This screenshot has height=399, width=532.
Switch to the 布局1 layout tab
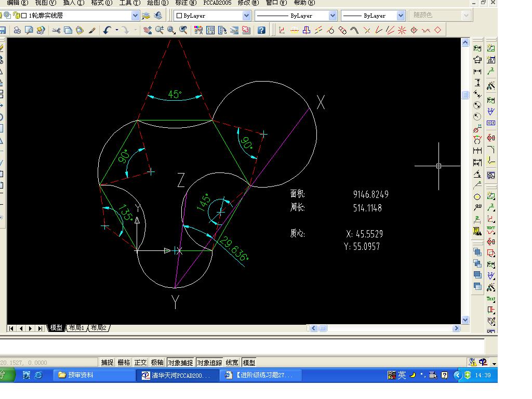coord(76,328)
